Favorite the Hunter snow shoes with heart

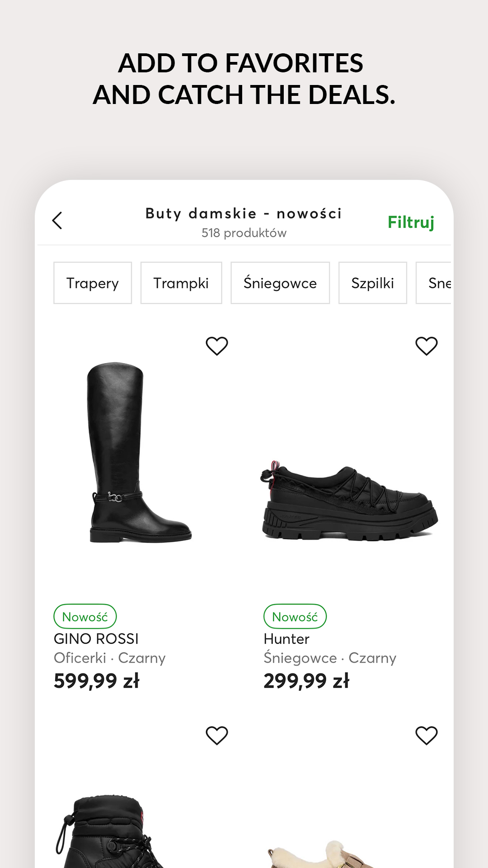point(427,346)
